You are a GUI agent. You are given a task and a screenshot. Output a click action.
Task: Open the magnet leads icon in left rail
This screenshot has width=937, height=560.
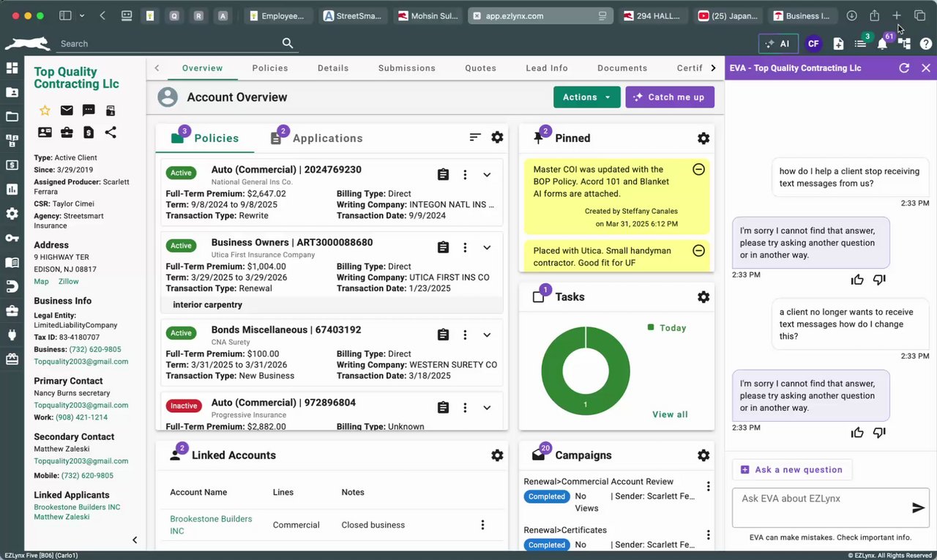click(12, 286)
